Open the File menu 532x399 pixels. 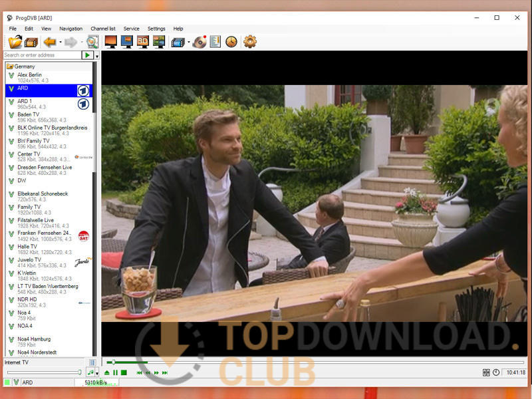[13, 29]
